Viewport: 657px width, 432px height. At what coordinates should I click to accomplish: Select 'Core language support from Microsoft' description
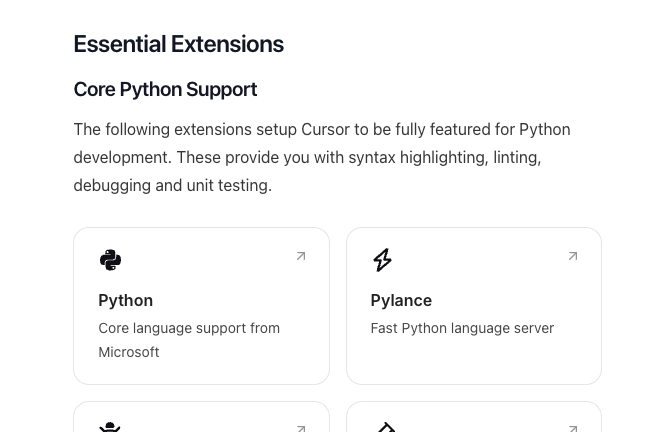[189, 340]
